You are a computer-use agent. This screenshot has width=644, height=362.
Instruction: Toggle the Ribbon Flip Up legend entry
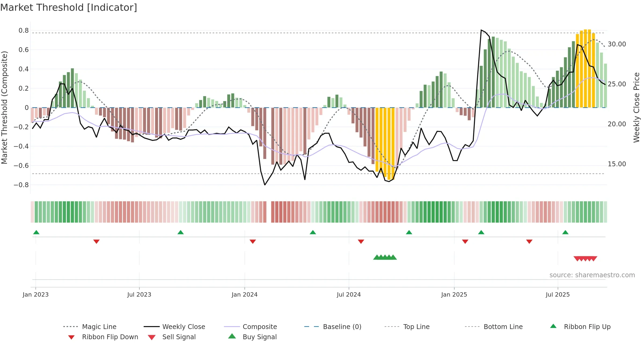(x=580, y=327)
